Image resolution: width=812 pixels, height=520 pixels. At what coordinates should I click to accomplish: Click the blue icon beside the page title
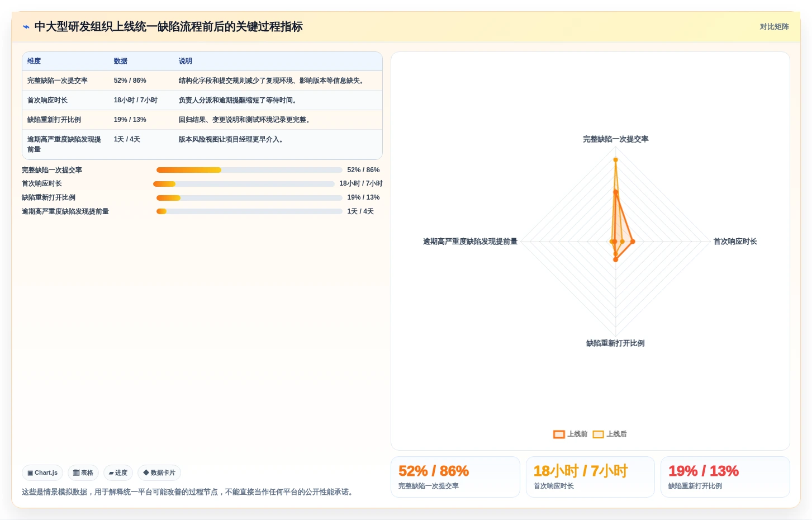pos(26,27)
